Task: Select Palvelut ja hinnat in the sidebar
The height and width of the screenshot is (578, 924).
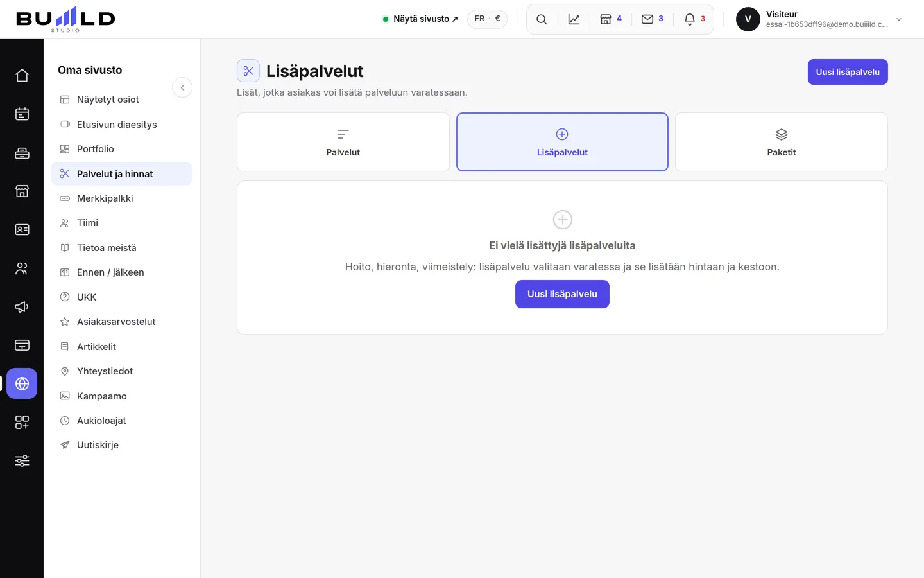Action: click(x=122, y=174)
